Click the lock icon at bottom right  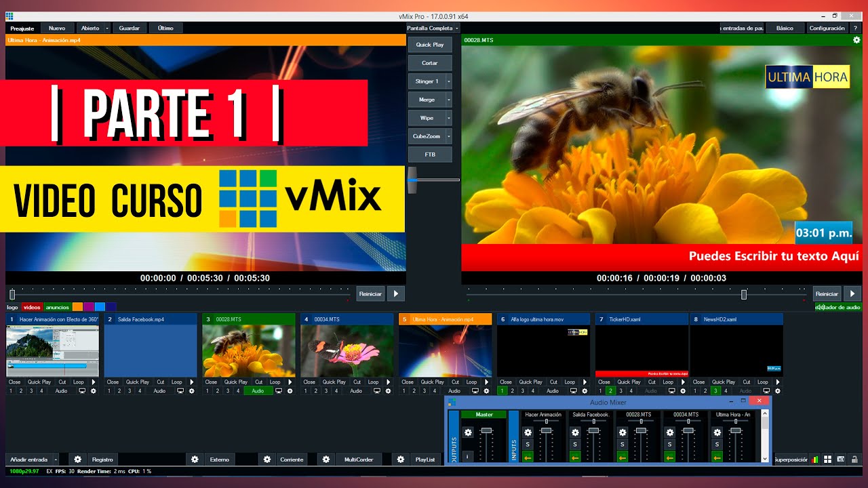[x=853, y=460]
